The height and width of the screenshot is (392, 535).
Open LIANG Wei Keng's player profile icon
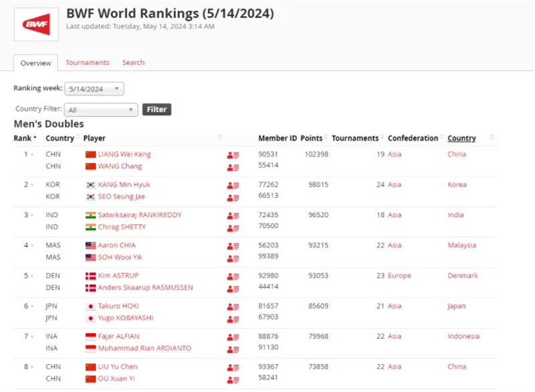click(233, 155)
